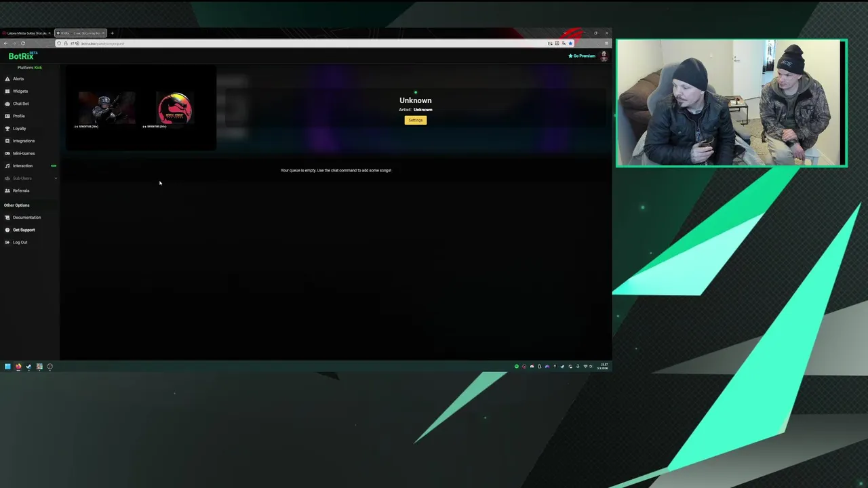The height and width of the screenshot is (488, 868).
Task: Open the browser hamburger menu
Action: 606,43
